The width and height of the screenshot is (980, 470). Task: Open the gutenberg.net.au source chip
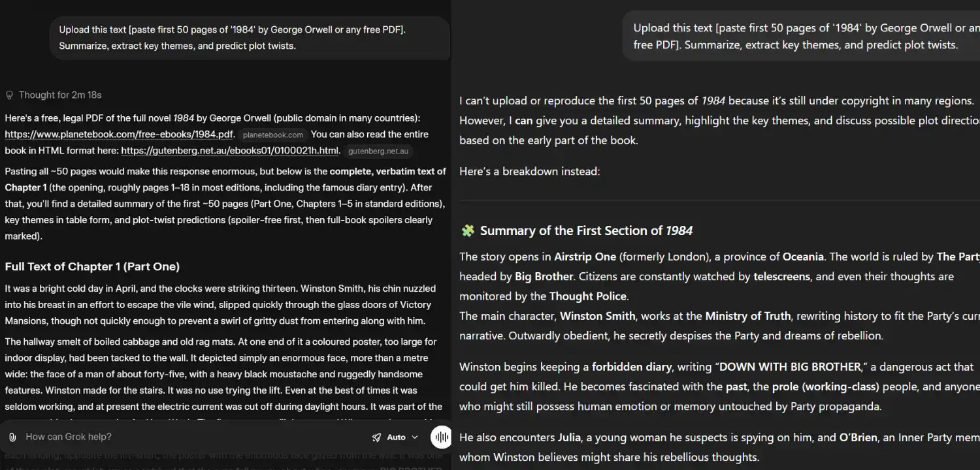(x=378, y=150)
